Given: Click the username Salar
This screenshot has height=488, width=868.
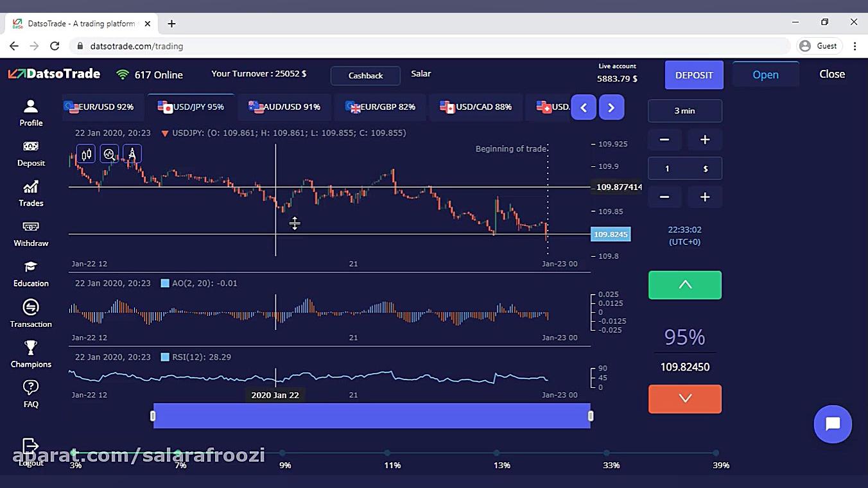Looking at the screenshot, I should coord(421,74).
